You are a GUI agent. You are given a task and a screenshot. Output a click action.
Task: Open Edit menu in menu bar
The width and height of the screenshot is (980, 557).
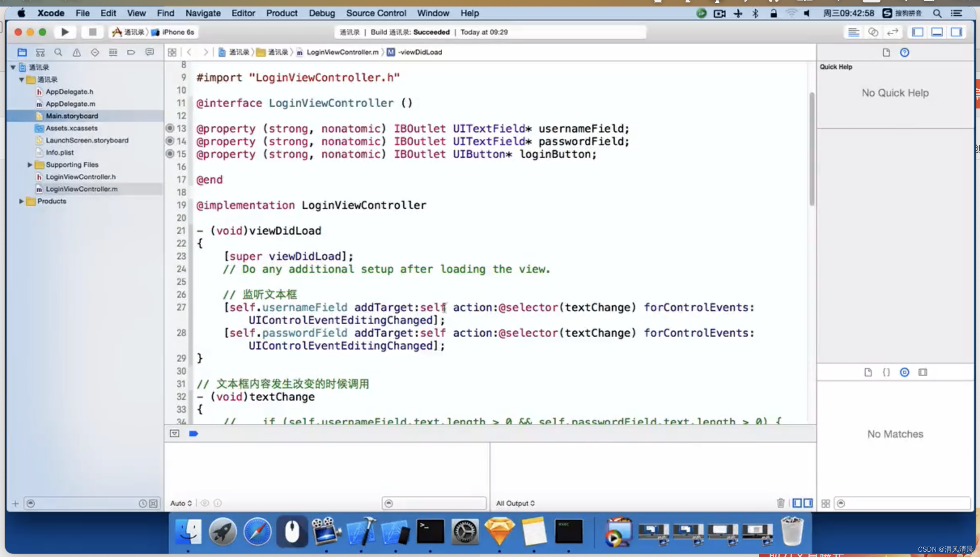coord(108,13)
